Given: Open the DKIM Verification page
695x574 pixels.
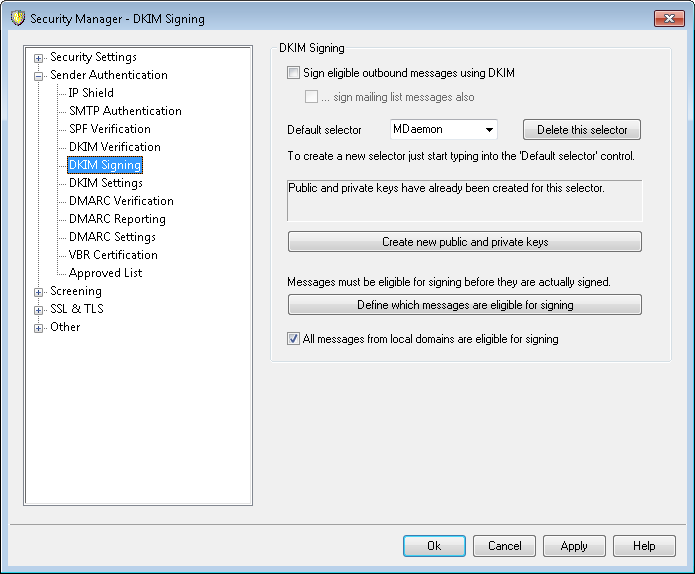Looking at the screenshot, I should click(114, 147).
